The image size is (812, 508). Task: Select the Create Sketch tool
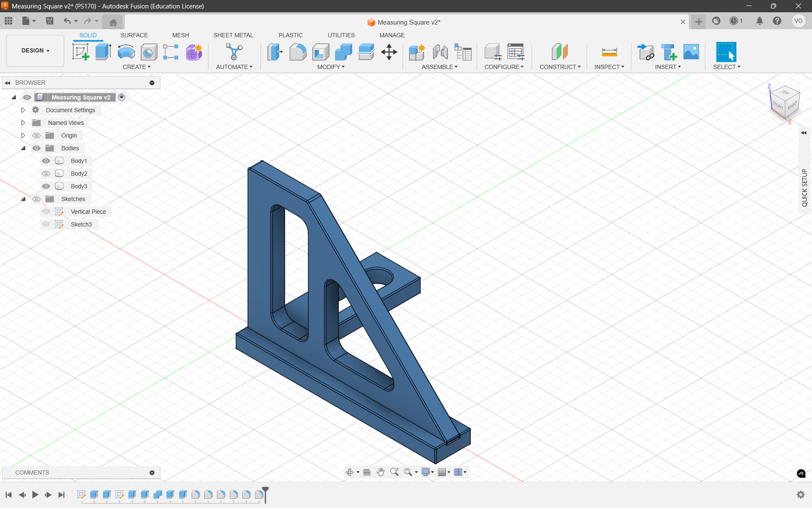tap(80, 52)
